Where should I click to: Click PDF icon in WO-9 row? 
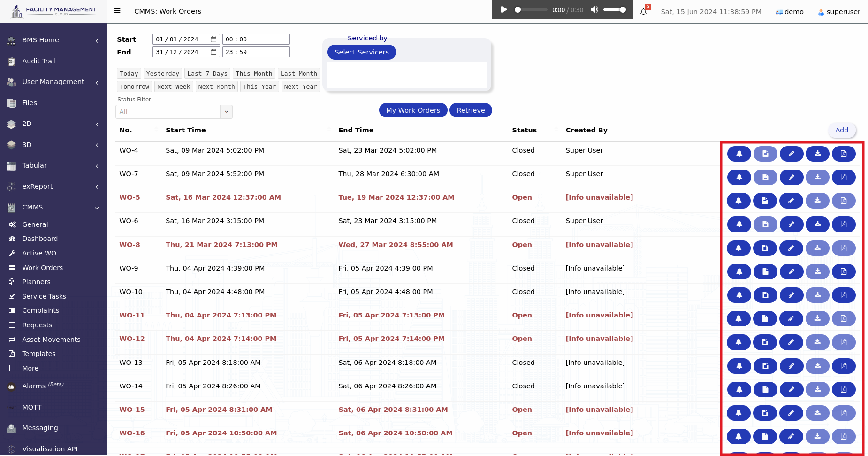(844, 271)
